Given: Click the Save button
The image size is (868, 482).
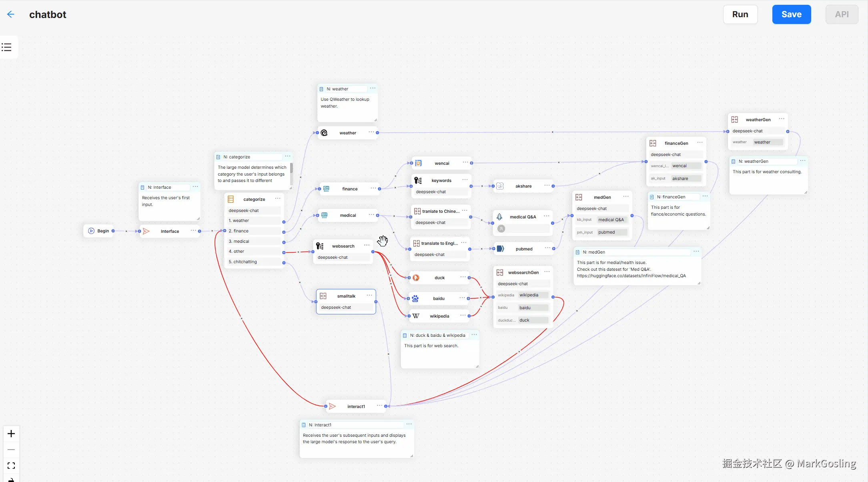Looking at the screenshot, I should click(791, 14).
